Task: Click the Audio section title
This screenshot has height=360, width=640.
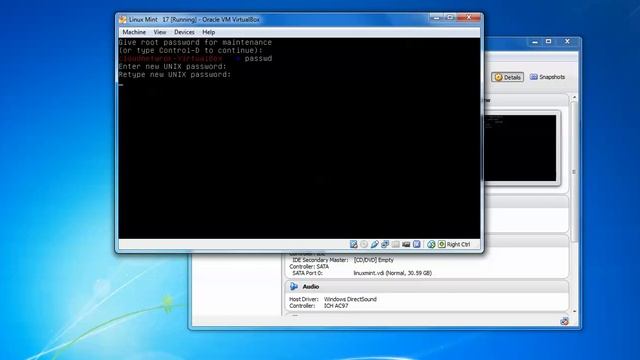Action: pyautogui.click(x=311, y=287)
